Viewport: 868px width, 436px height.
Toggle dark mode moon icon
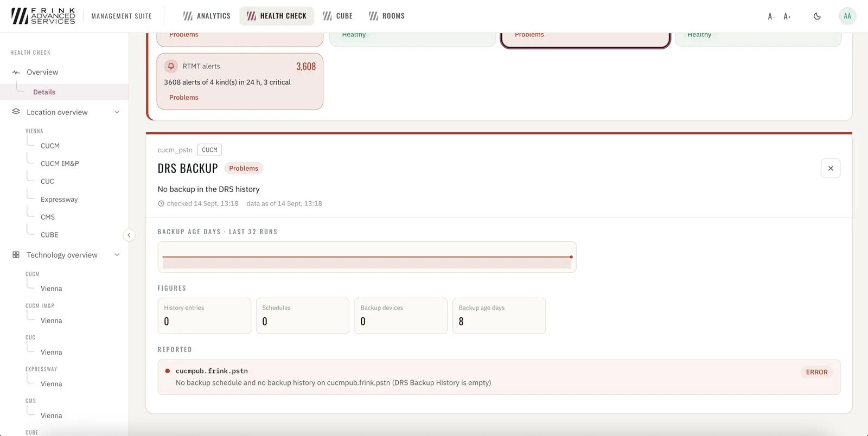(817, 16)
